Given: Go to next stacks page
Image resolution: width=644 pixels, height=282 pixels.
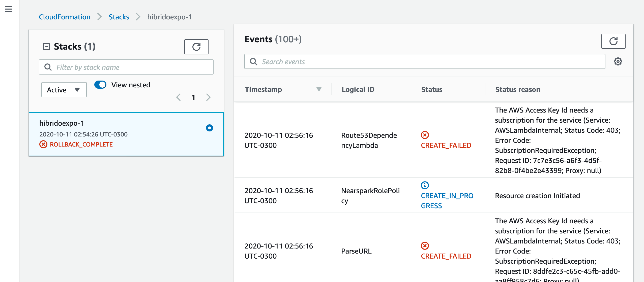Looking at the screenshot, I should 208,97.
